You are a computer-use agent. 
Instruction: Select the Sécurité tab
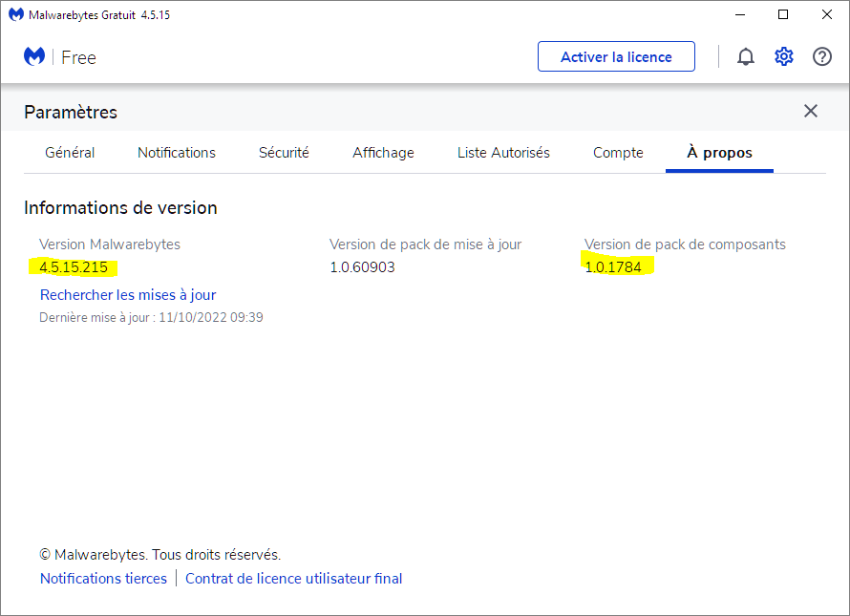[284, 153]
